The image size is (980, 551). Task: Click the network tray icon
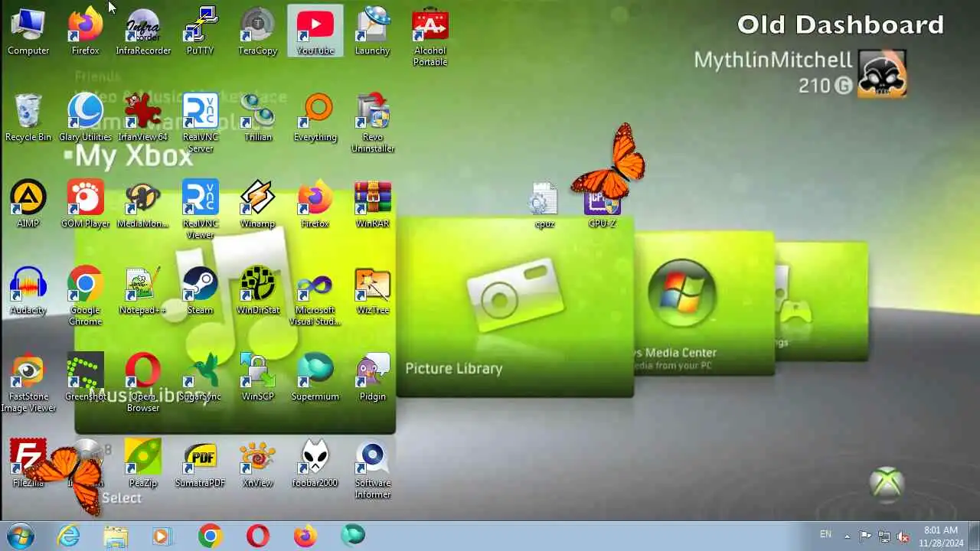(884, 536)
